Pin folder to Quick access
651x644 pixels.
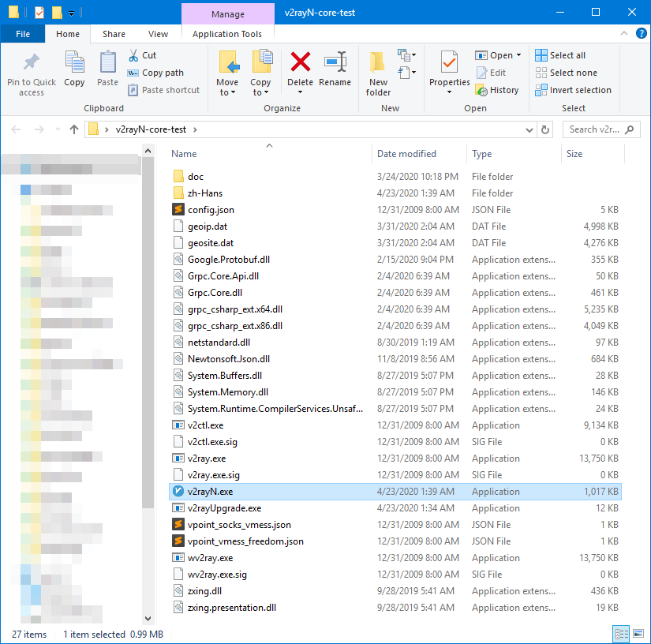32,75
